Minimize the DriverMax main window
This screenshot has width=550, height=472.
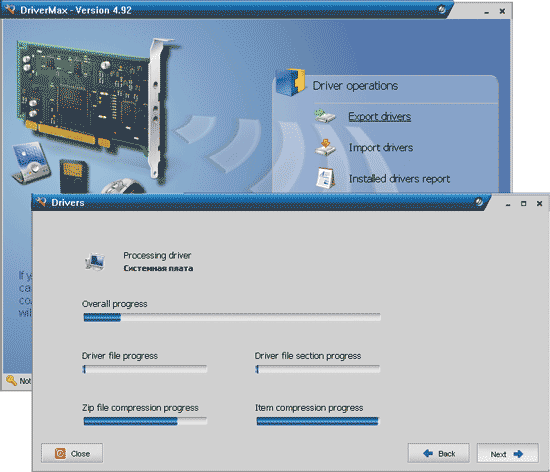(487, 12)
